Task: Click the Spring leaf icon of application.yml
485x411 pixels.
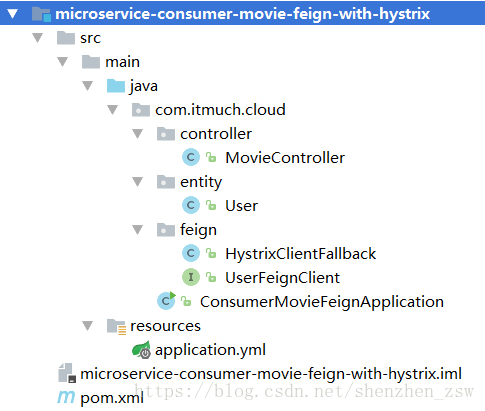Action: [141, 350]
